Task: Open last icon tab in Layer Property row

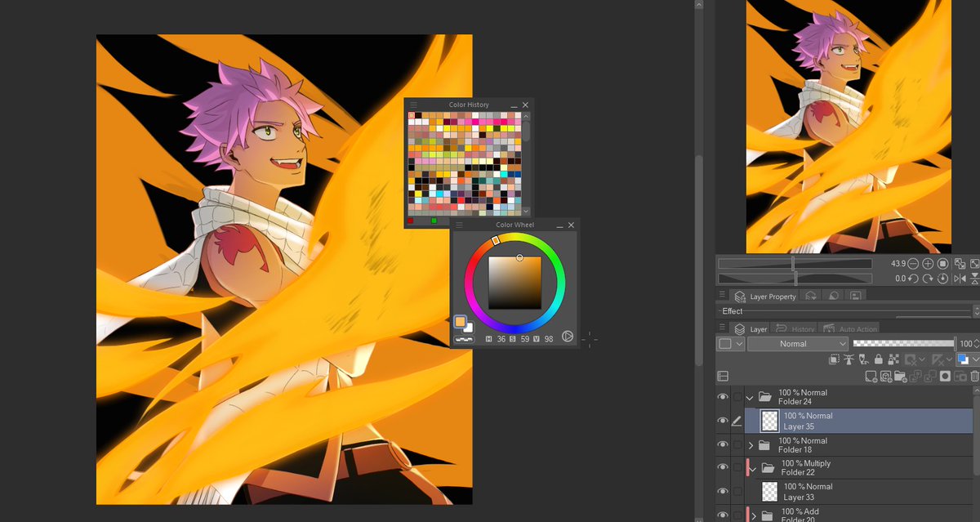Action: click(x=855, y=297)
